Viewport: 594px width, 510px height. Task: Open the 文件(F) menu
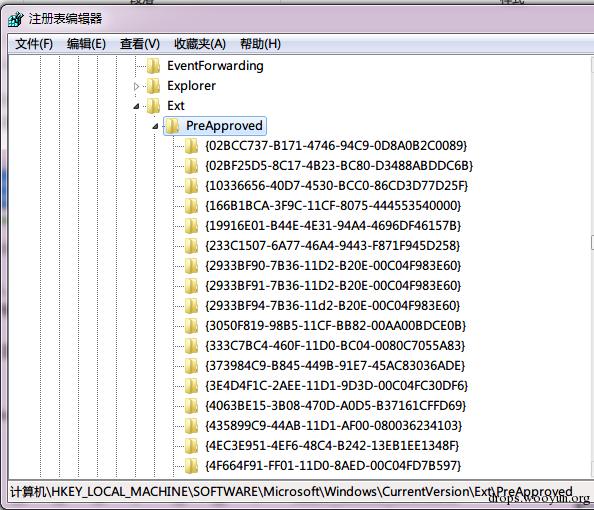[34, 44]
